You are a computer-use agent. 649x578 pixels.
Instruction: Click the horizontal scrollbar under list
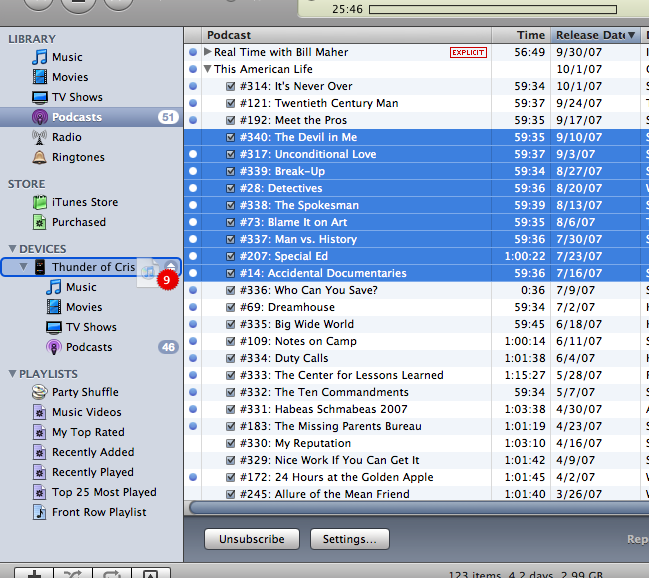[x=419, y=507]
